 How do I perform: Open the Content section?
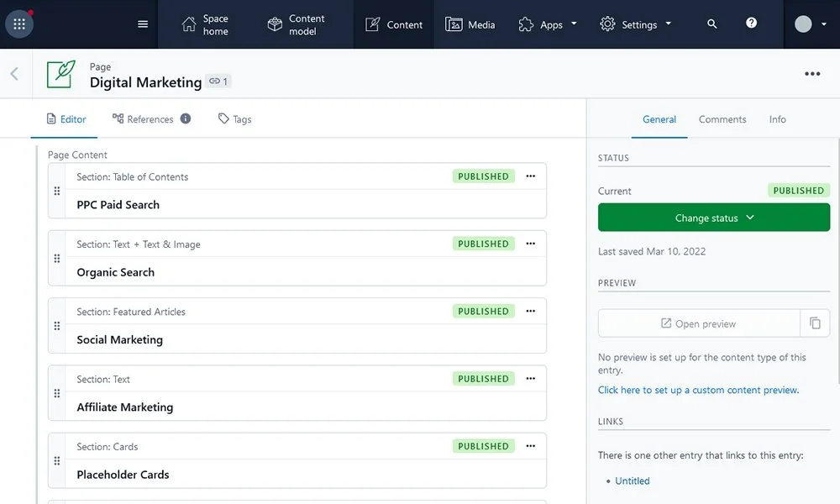[394, 24]
